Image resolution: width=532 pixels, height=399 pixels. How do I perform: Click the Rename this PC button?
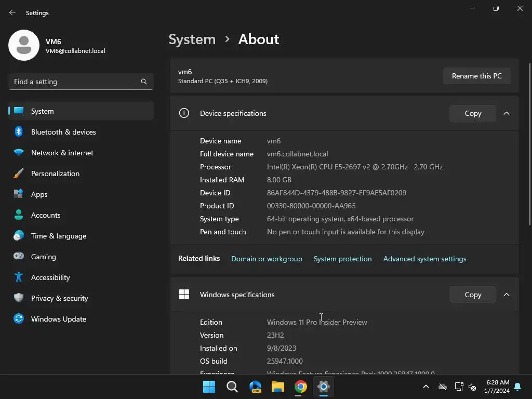point(477,76)
